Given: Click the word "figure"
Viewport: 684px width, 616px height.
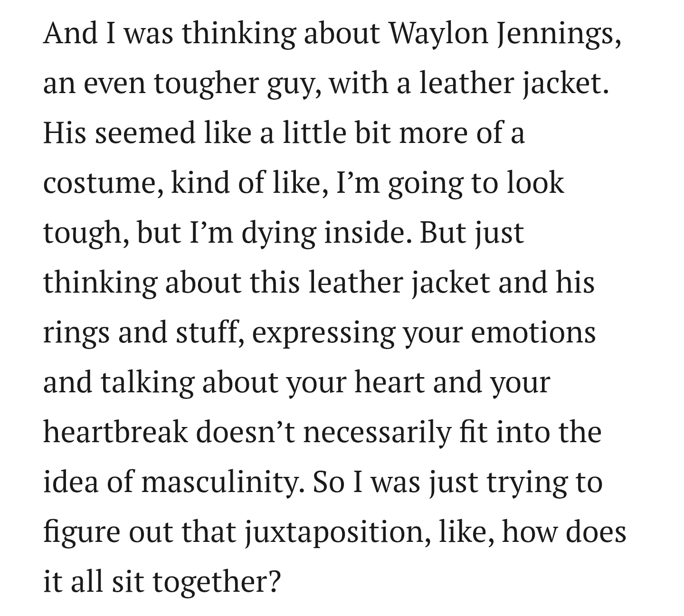Looking at the screenshot, I should [81, 532].
